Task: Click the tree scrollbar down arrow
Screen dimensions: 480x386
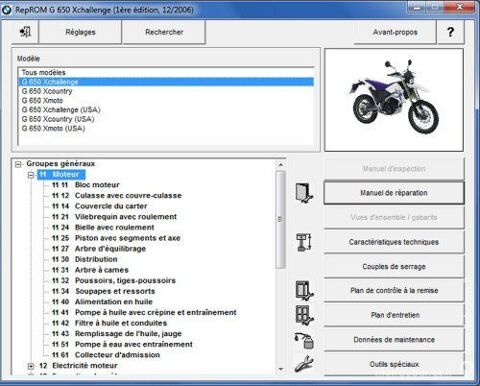Action: point(281,369)
